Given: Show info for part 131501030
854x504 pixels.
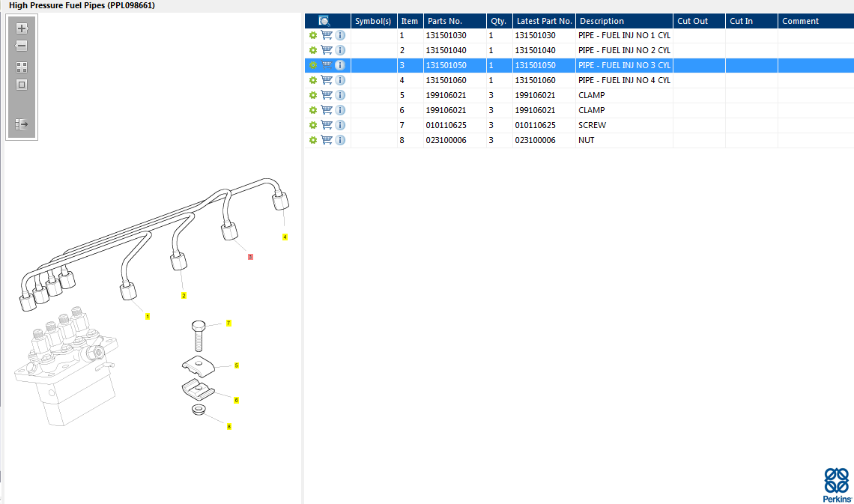Looking at the screenshot, I should coord(340,35).
